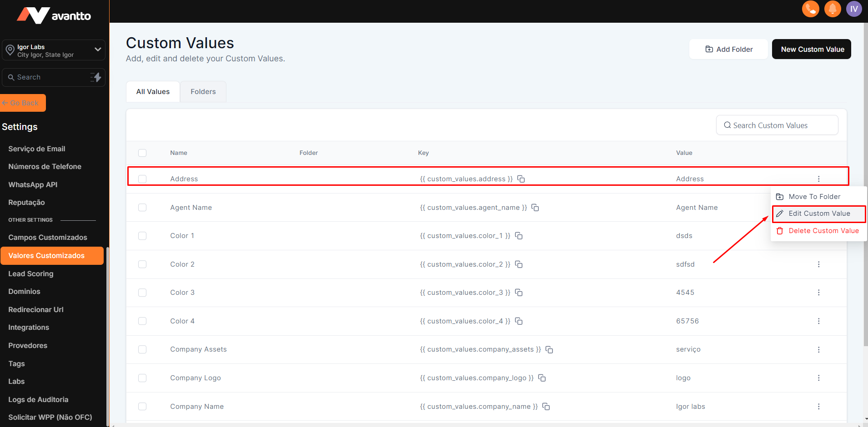Click the New Custom Value button
This screenshot has width=868, height=427.
click(812, 49)
